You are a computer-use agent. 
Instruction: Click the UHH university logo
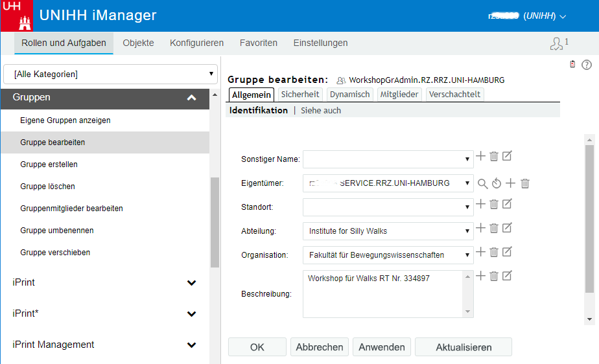(17, 16)
